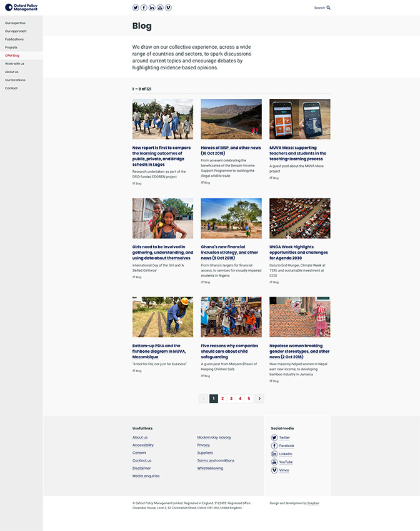The width and height of the screenshot is (420, 531).
Task: Click the Oxford Policy Management logo
Action: click(x=21, y=8)
